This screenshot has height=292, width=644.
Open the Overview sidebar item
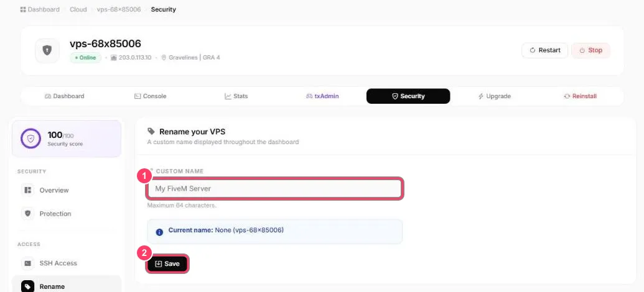pyautogui.click(x=67, y=190)
